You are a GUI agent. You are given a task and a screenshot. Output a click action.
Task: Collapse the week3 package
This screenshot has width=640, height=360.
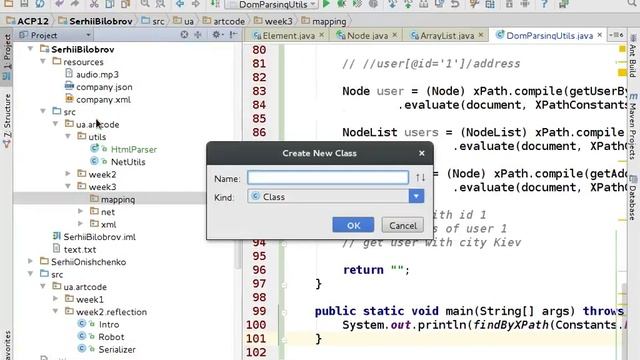68,186
